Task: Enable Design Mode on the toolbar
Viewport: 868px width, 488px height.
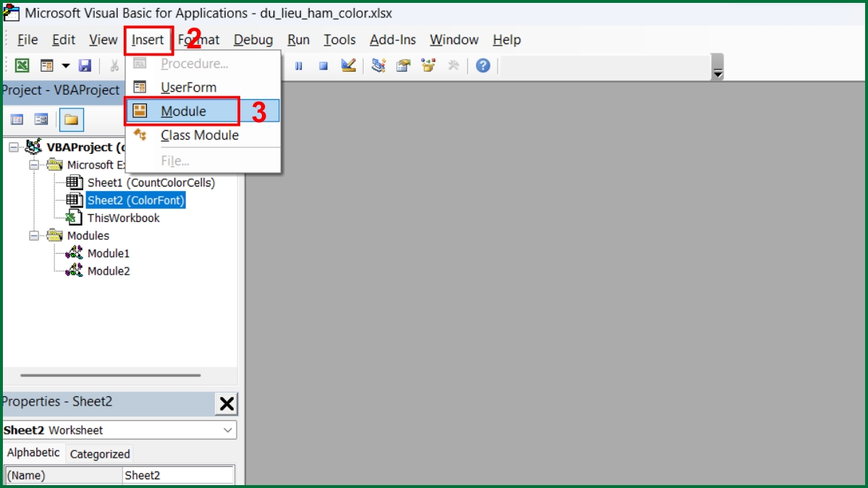Action: pyautogui.click(x=348, y=65)
